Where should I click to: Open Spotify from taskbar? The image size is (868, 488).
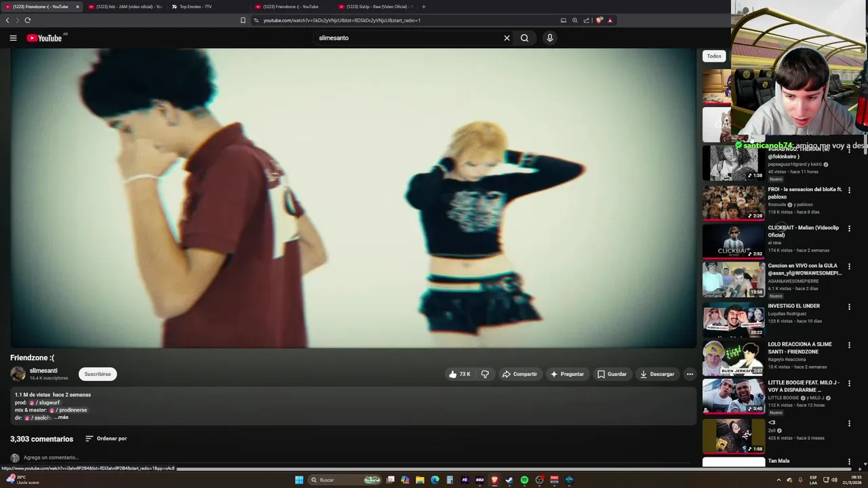524,480
